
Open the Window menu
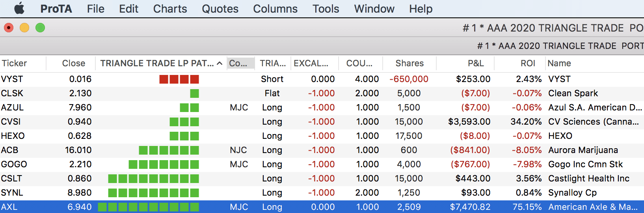(x=374, y=9)
